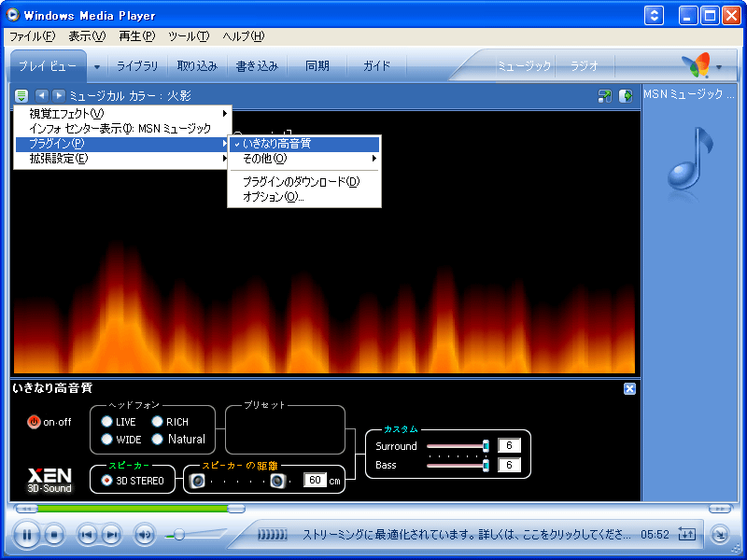Open the ラジオ online store tab
Image resolution: width=747 pixels, height=560 pixels.
pyautogui.click(x=585, y=66)
